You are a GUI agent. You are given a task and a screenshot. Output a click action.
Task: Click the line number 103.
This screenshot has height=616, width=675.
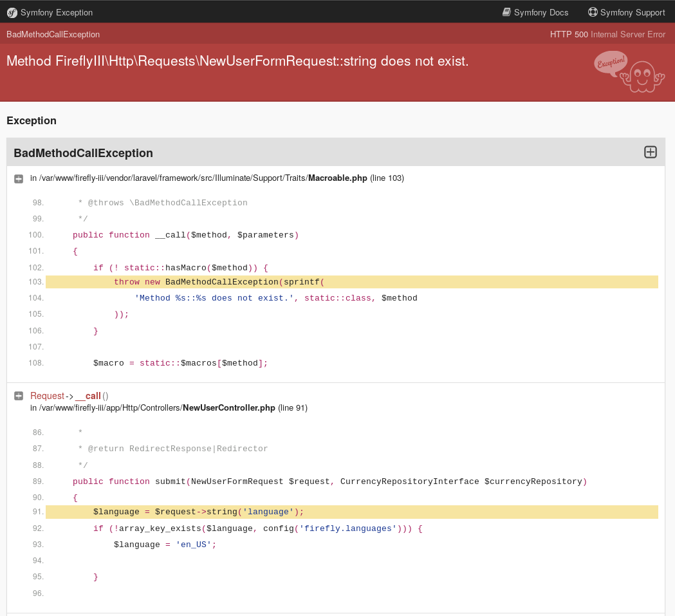(x=36, y=282)
